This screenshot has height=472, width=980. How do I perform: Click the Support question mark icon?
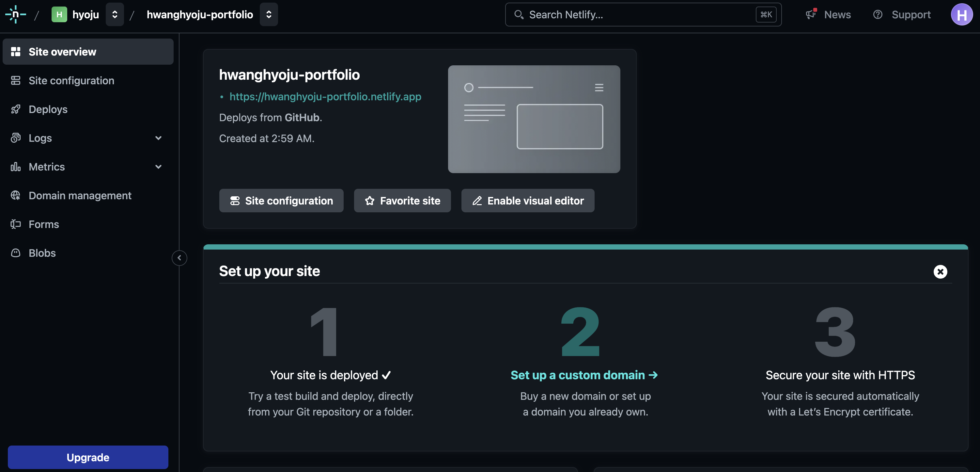pos(878,14)
